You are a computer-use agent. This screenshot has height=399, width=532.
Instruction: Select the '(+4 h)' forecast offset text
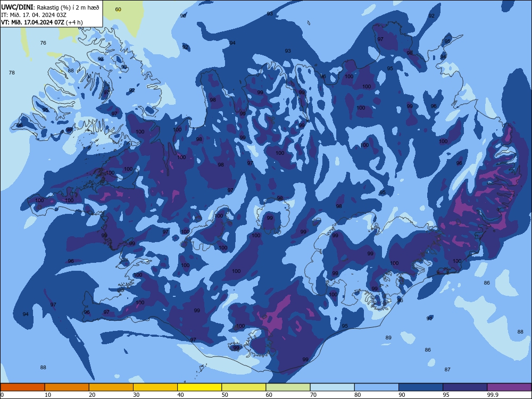click(x=74, y=22)
